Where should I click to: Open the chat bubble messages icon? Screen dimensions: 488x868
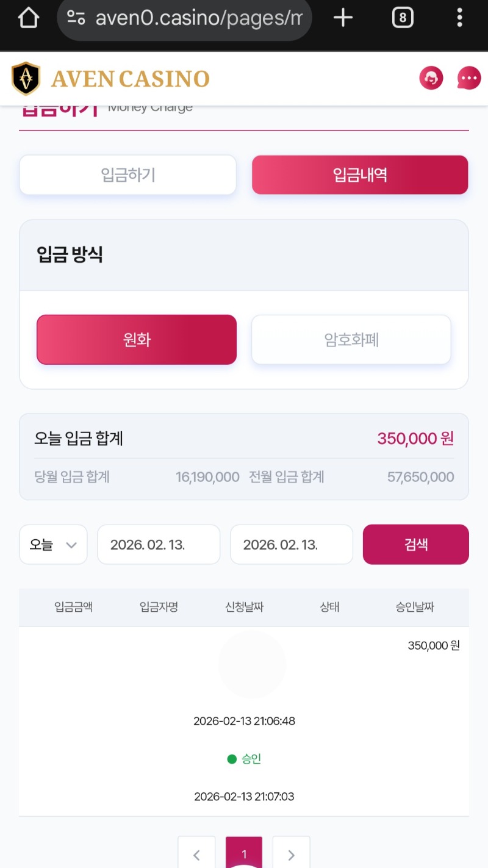pos(468,78)
